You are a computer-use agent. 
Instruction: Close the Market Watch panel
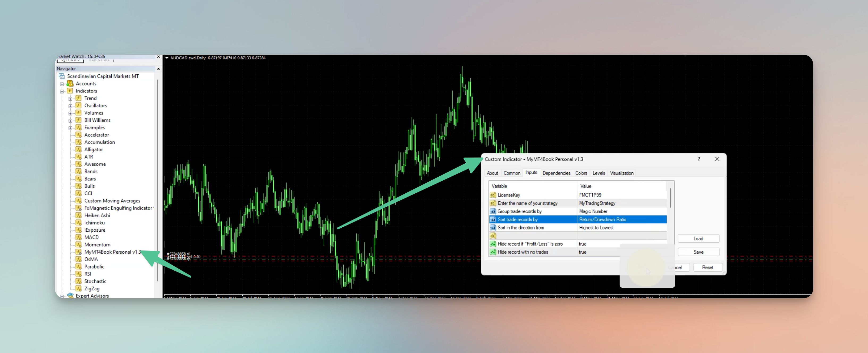click(158, 57)
